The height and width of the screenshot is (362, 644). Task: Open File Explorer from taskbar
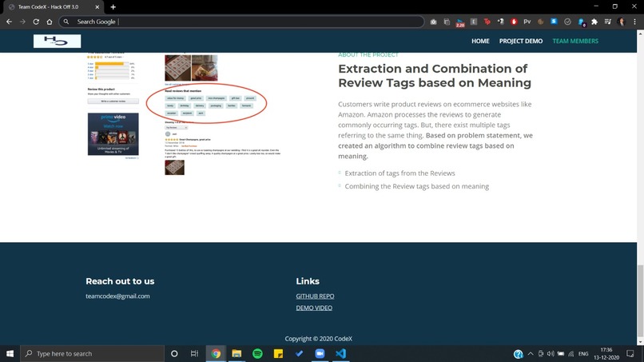click(237, 353)
